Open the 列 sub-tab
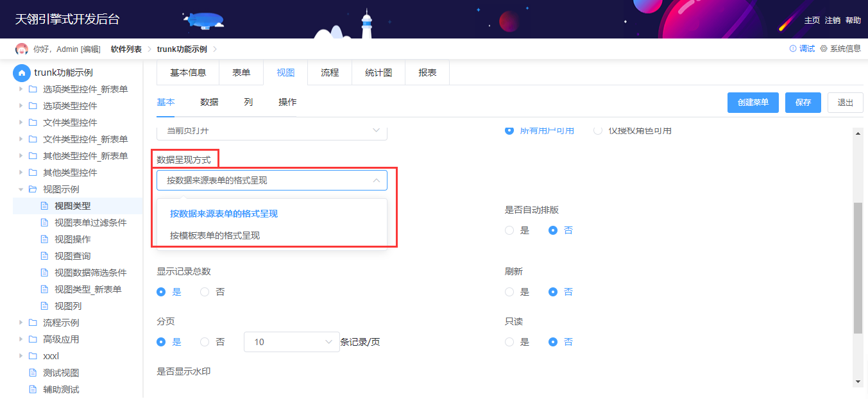Viewport: 868px width, 399px height. pos(248,102)
